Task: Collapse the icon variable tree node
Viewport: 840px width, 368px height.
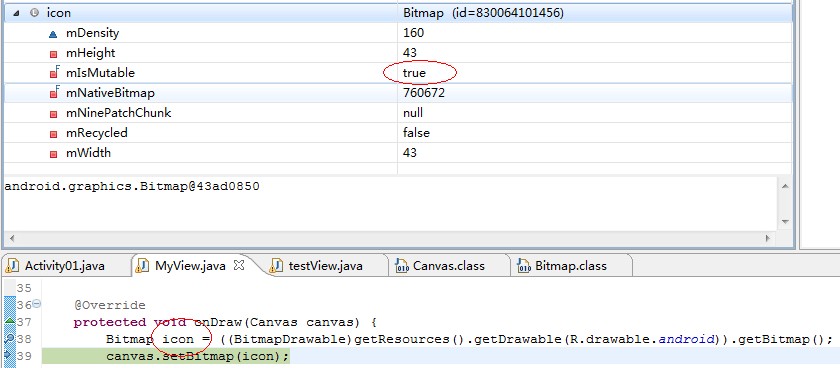Action: coord(16,13)
